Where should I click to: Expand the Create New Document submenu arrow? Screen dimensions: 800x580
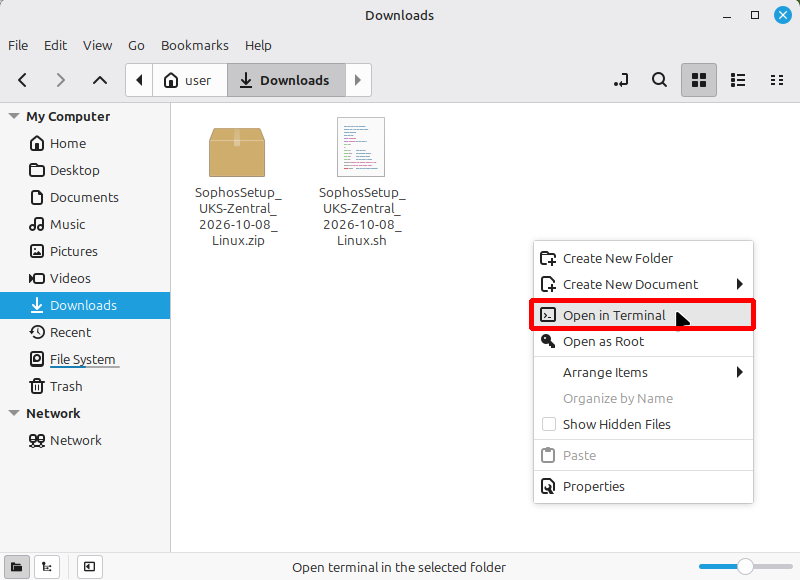pyautogui.click(x=740, y=284)
